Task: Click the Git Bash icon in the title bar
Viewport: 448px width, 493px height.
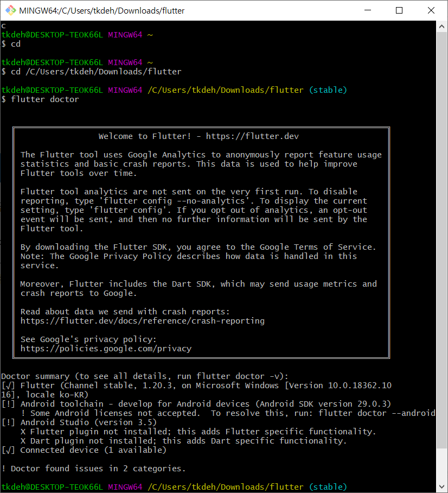Action: [11, 10]
